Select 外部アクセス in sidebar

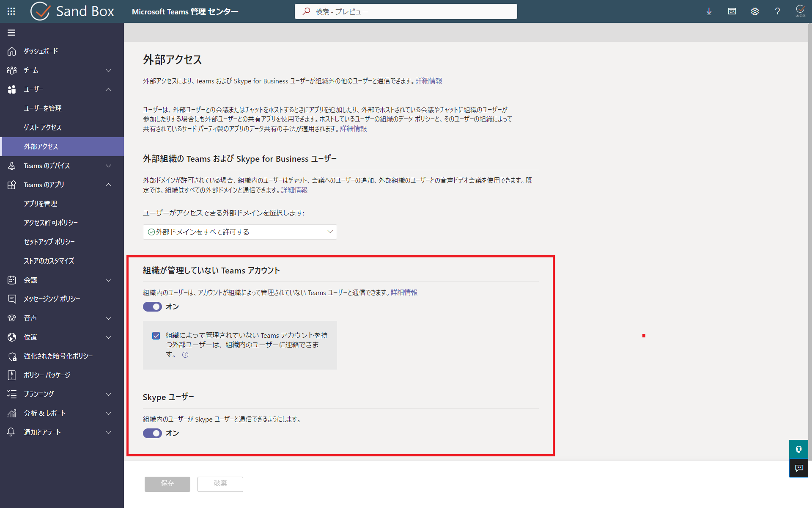point(62,146)
